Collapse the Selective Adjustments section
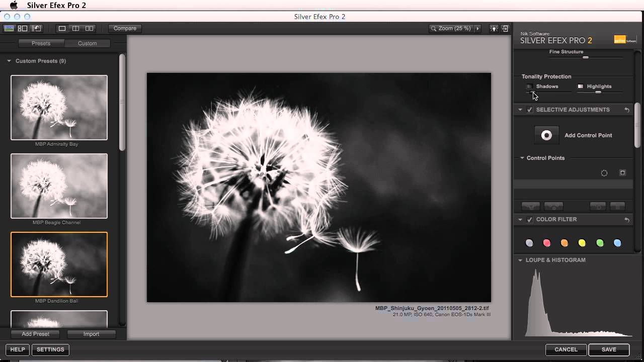The image size is (644, 362). (520, 110)
